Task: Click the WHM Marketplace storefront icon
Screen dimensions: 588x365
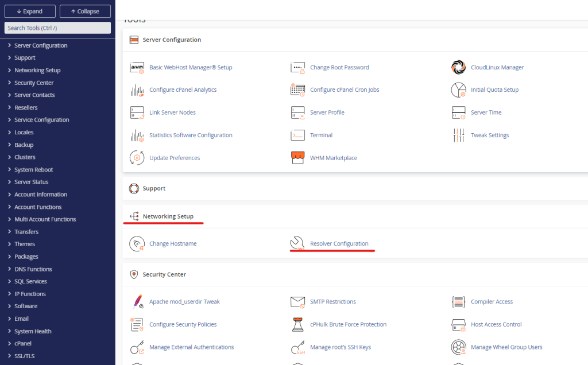Action: tap(297, 158)
